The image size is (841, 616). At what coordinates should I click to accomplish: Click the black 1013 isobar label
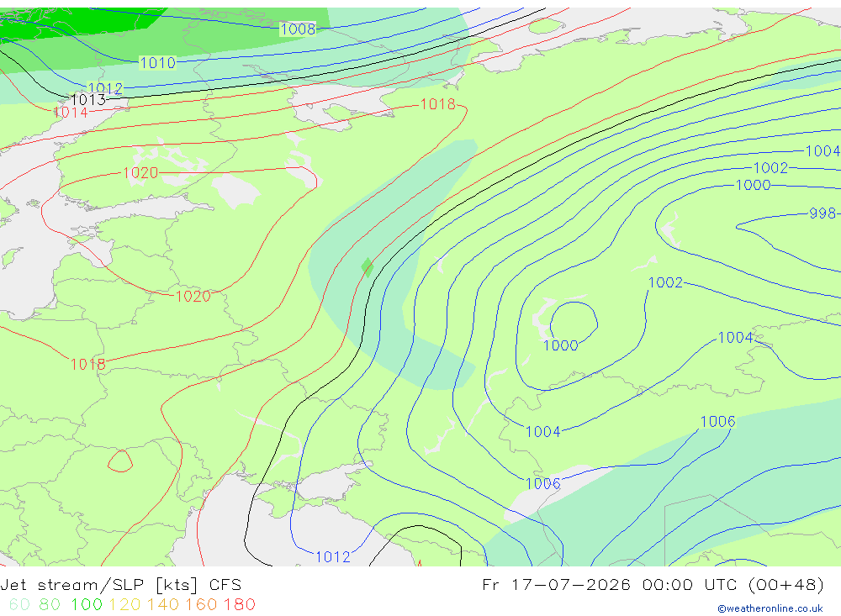pyautogui.click(x=88, y=100)
